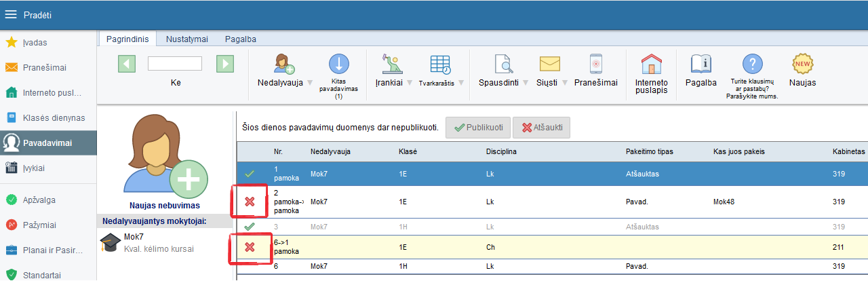
Task: Click the Pranešimai phone icon in toolbar
Action: pos(595,64)
